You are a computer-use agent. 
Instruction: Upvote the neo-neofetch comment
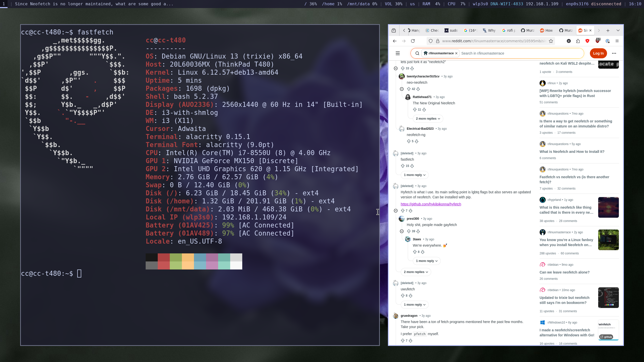tap(409, 89)
